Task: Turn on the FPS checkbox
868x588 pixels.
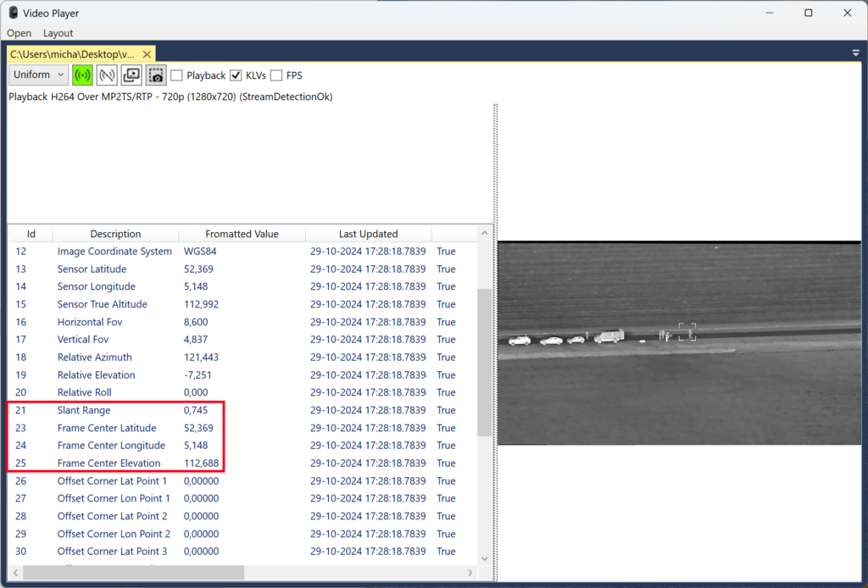Action: 276,75
